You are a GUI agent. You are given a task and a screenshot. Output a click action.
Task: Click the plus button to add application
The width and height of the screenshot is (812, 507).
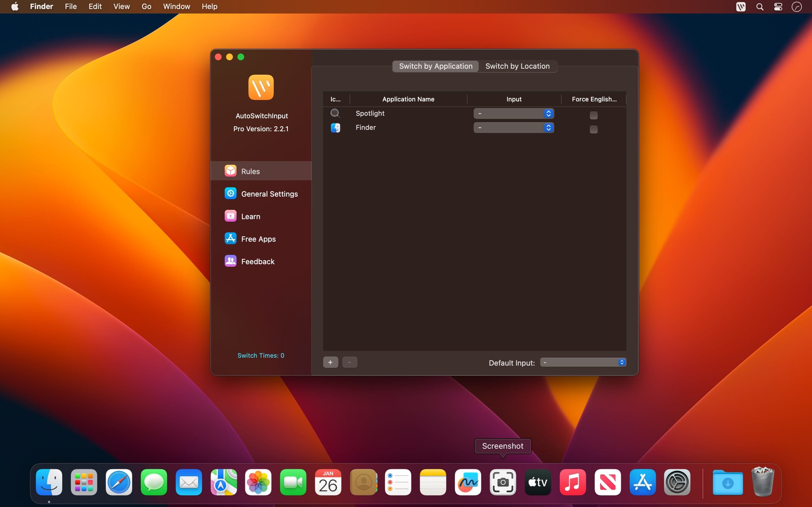pos(330,363)
